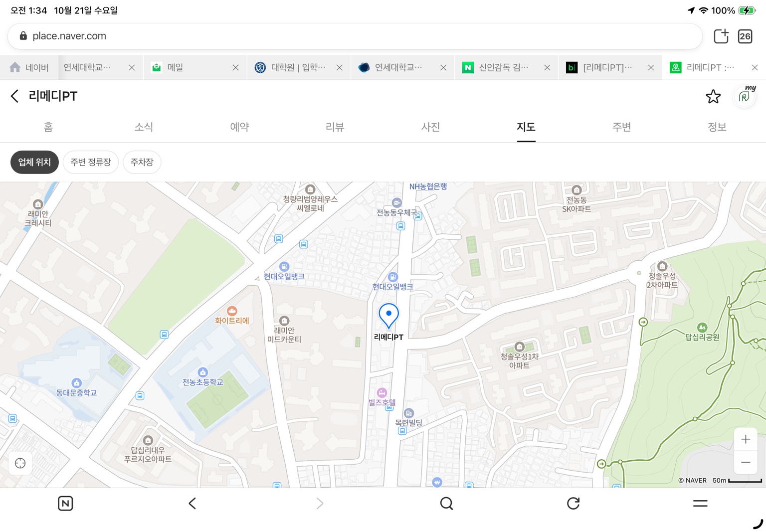
Task: Switch to the 네이버 browser tab
Action: point(29,67)
